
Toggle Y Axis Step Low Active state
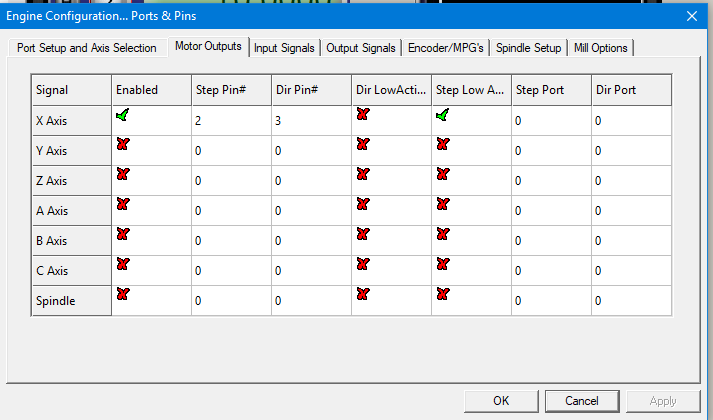[443, 145]
